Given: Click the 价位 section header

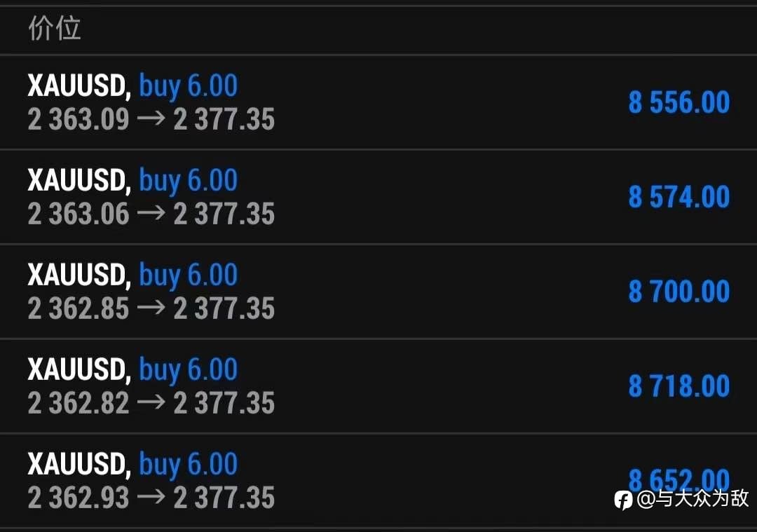Looking at the screenshot, I should pos(55,28).
